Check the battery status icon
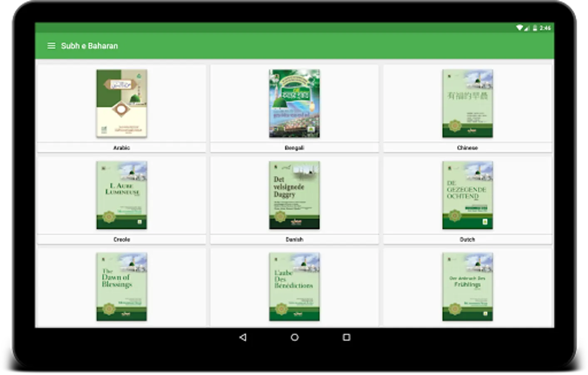Viewport: 588px width, 375px height. pyautogui.click(x=535, y=28)
